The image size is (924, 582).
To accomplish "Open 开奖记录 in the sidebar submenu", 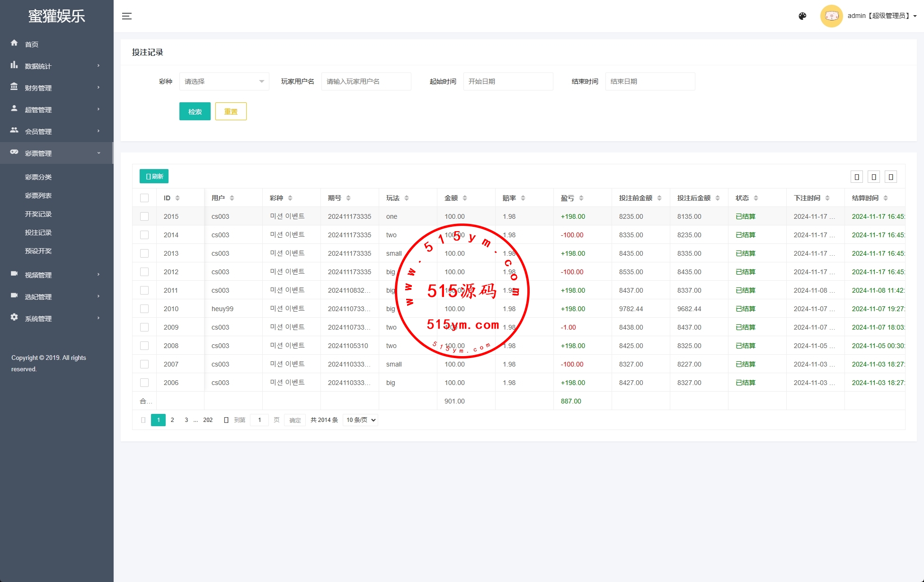I will click(38, 214).
